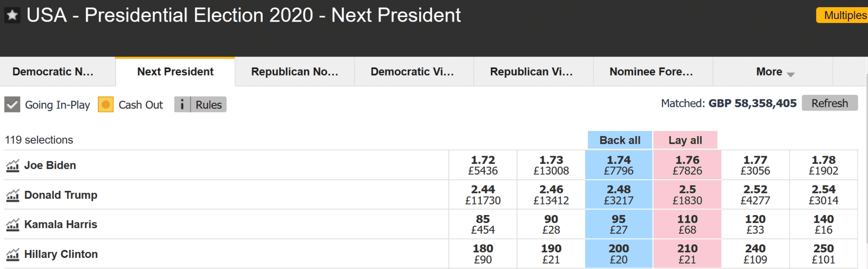The height and width of the screenshot is (269, 868).
Task: Click the Multiples button
Action: (843, 15)
